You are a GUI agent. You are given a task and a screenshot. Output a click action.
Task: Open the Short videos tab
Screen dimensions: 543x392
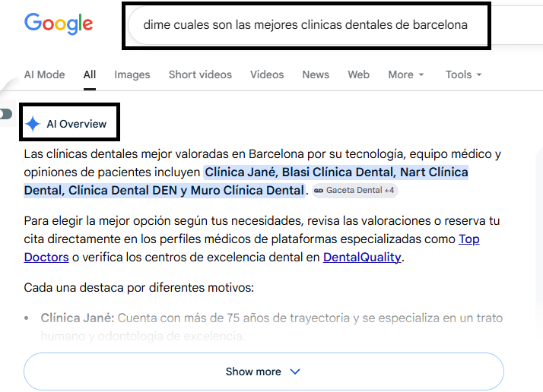[200, 74]
